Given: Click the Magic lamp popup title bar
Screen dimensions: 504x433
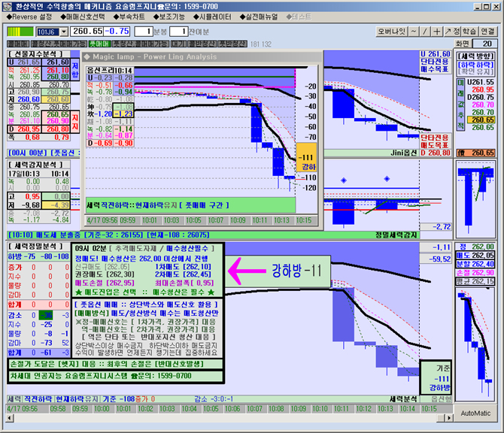Looking at the screenshot, I should pos(202,57).
